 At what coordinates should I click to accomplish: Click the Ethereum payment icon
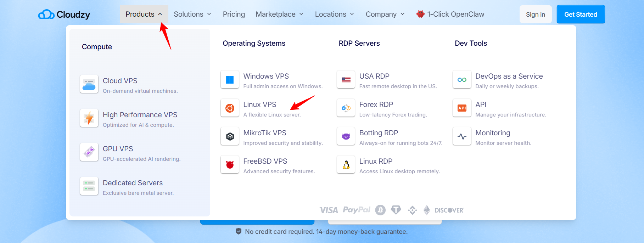coord(427,210)
